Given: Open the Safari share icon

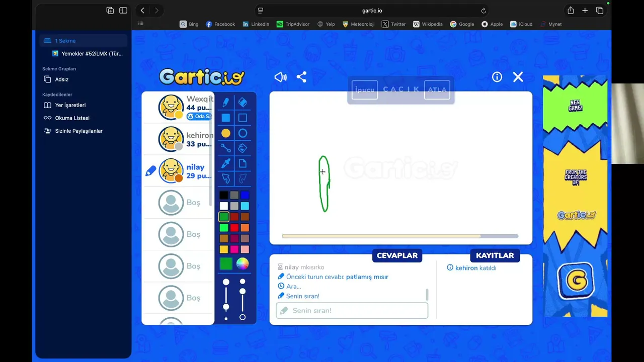Looking at the screenshot, I should pyautogui.click(x=571, y=11).
